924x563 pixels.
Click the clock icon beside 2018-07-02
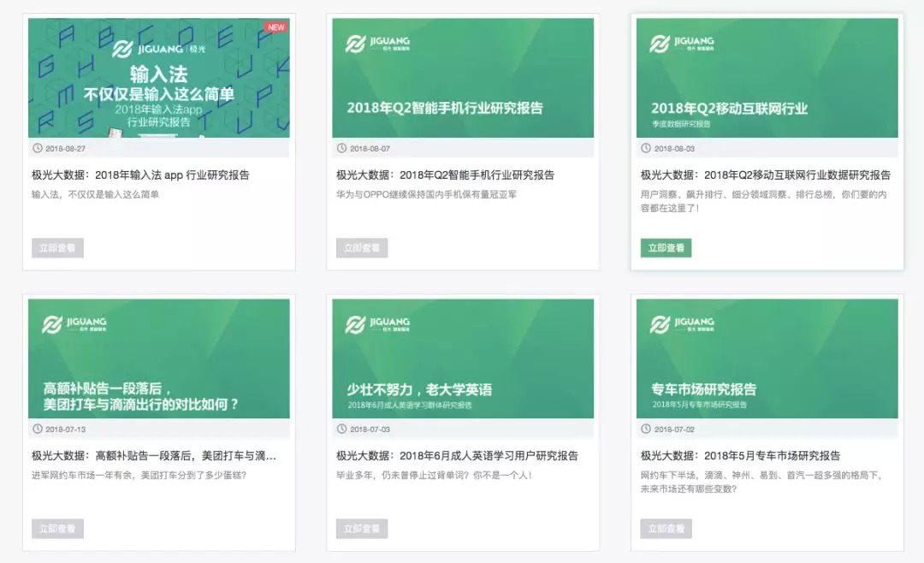click(646, 429)
